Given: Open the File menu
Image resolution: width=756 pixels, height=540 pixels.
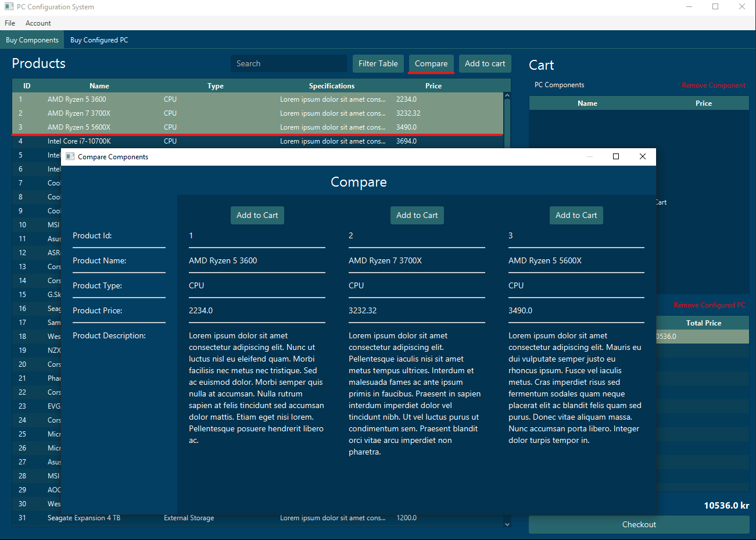Looking at the screenshot, I should [x=10, y=23].
